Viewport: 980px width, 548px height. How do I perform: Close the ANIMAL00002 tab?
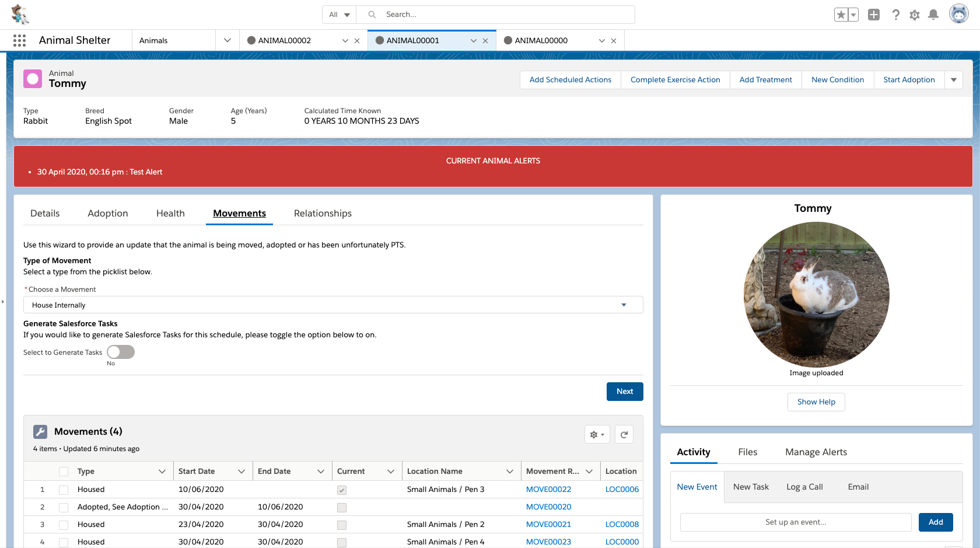[357, 41]
